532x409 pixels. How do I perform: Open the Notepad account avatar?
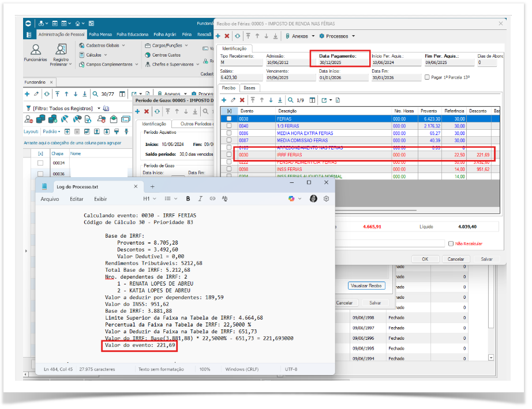click(313, 199)
